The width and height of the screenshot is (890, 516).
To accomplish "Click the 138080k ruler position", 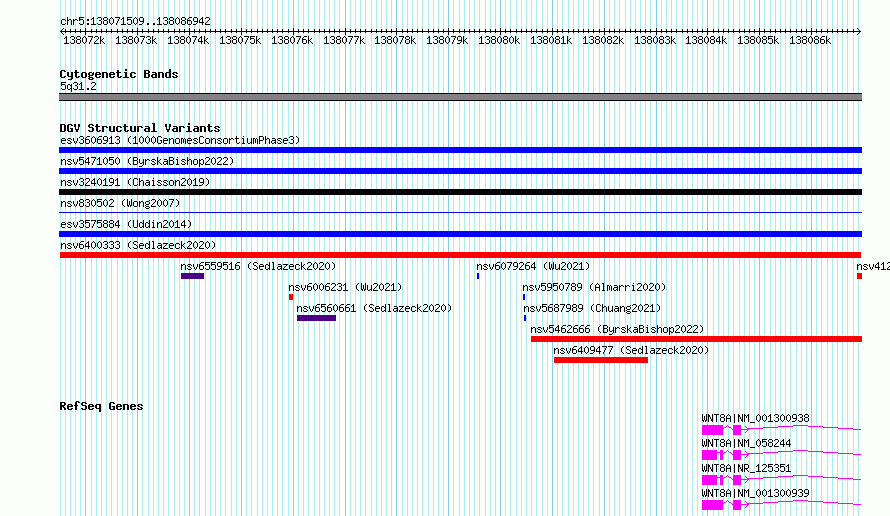I will (x=499, y=40).
